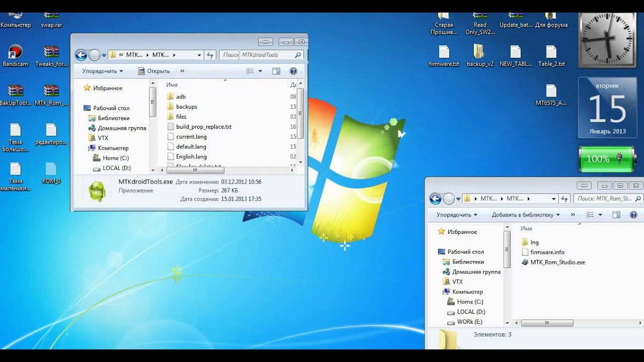The height and width of the screenshot is (362, 644).
Task: Select WORk (E:) in MTK_Rom_Studio sidebar
Action: coord(465,322)
